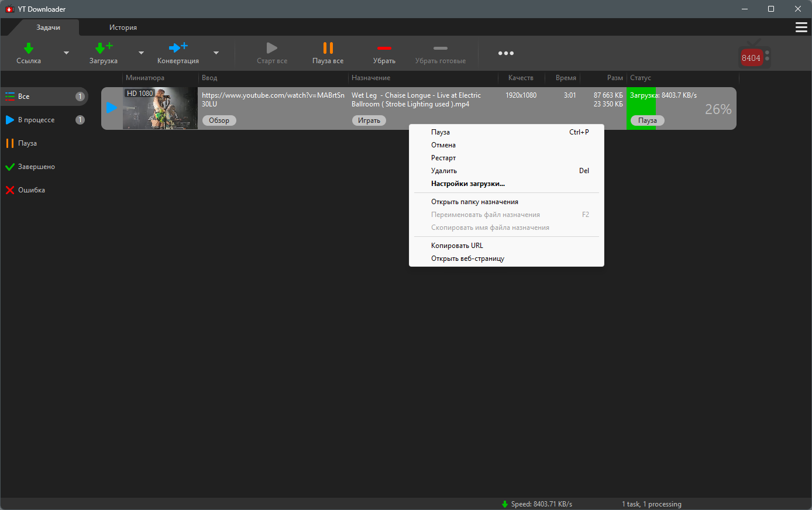This screenshot has height=510, width=812.
Task: Filter tasks by В процессе
Action: [x=45, y=120]
